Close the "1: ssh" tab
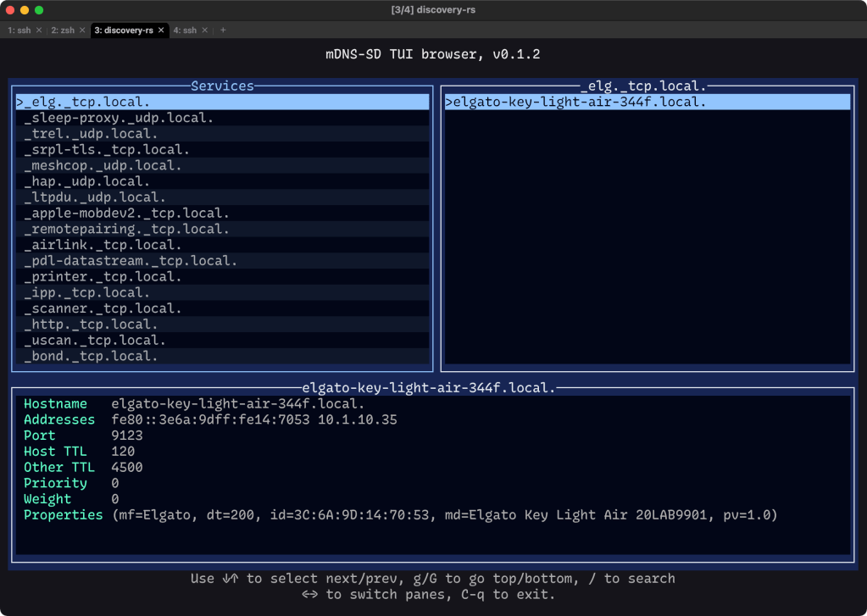The image size is (867, 616). coord(39,31)
